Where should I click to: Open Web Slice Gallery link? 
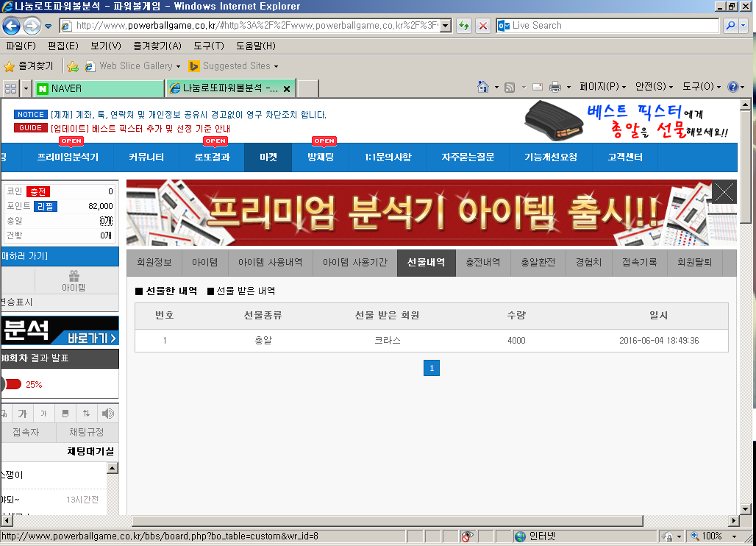pyautogui.click(x=132, y=66)
